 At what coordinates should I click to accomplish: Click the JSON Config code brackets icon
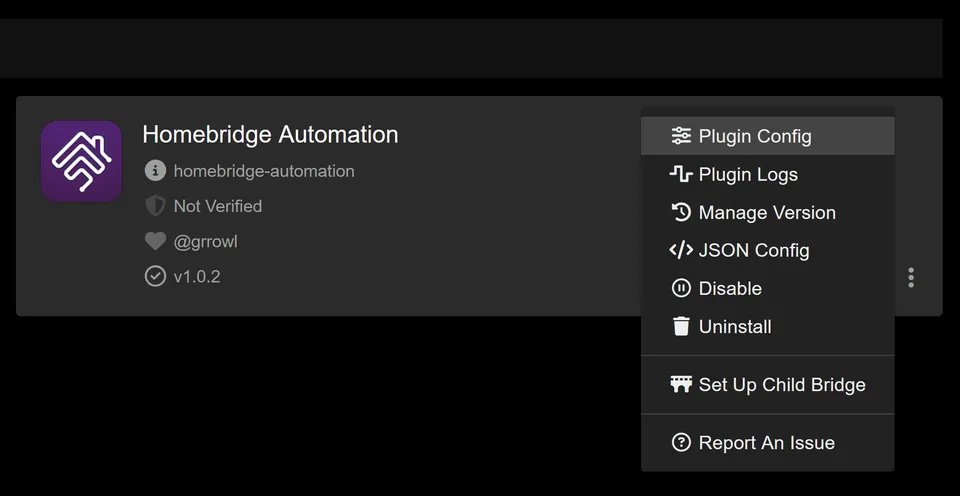point(681,250)
